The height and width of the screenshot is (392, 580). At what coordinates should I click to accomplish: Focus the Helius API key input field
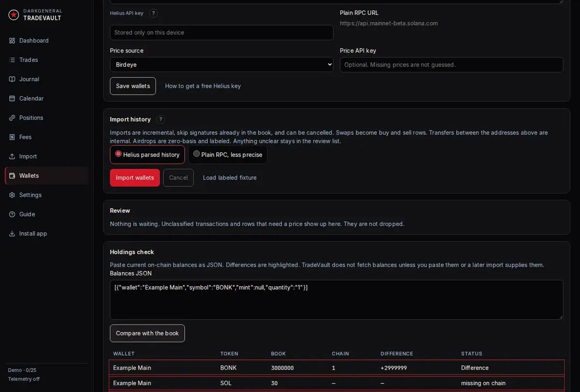[x=221, y=32]
